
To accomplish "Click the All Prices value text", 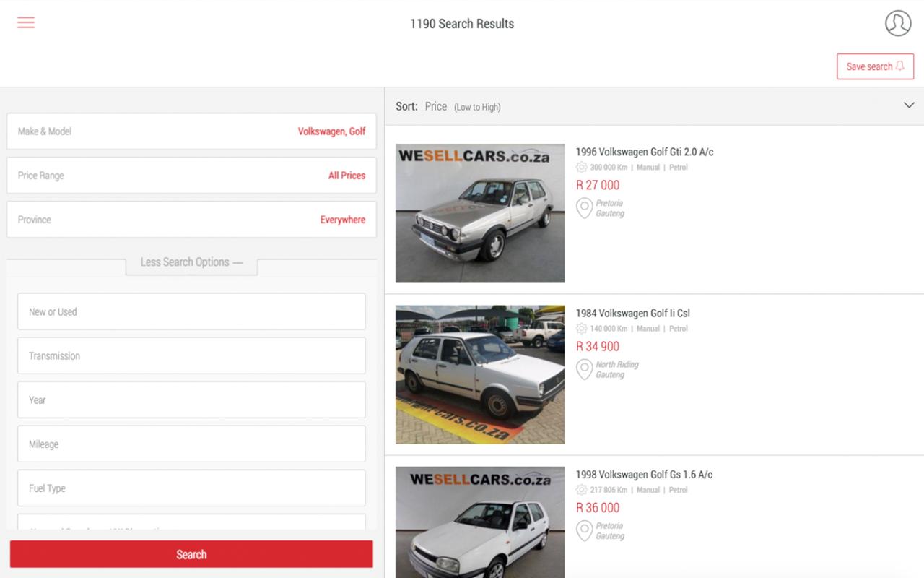I will 346,176.
